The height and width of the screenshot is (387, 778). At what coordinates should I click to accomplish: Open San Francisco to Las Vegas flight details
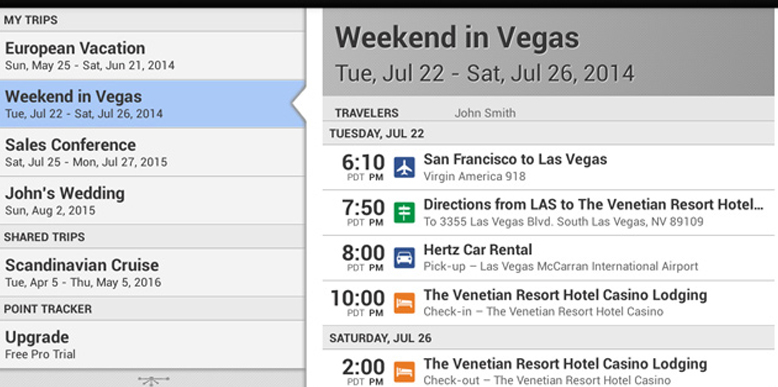(x=548, y=167)
